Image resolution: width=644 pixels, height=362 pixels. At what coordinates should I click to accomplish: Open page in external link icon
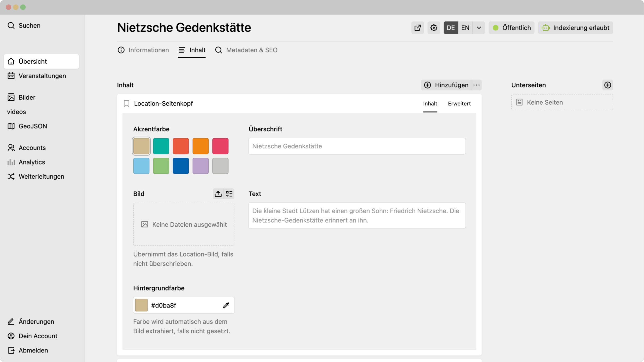pos(417,28)
